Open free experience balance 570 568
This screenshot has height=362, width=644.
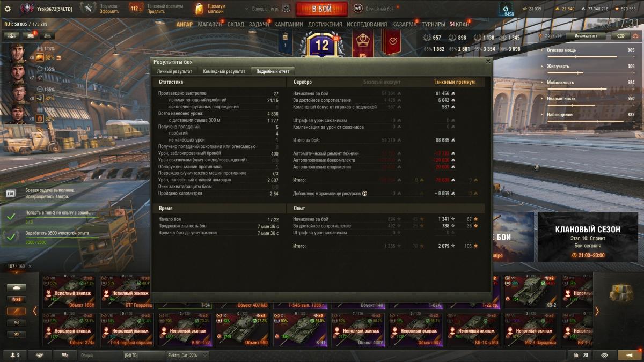(625, 9)
